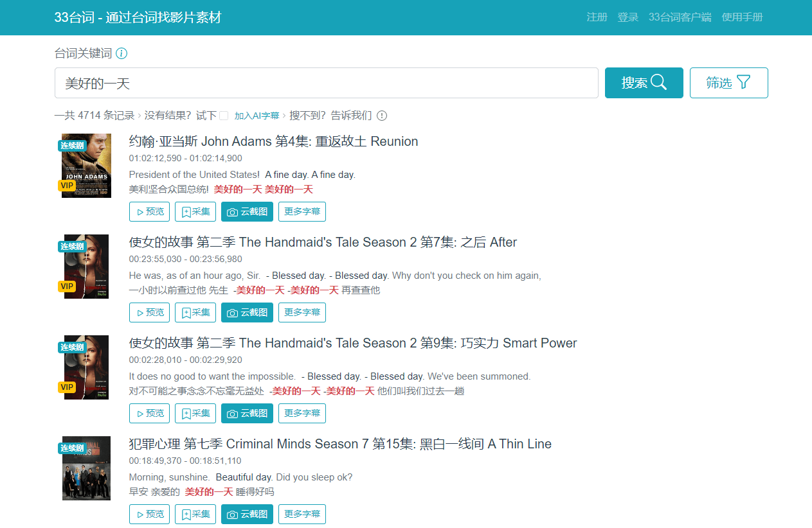Click the info icon after 告诉我们
Viewport: 812px width, 528px height.
coord(382,116)
